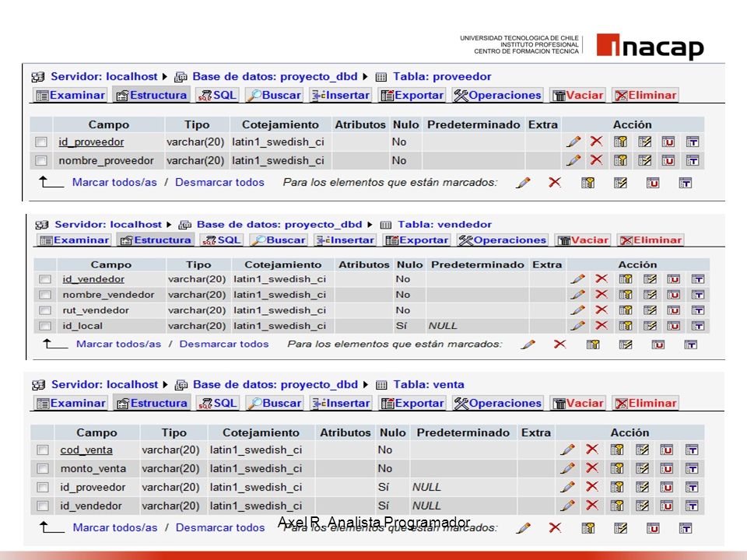The width and height of the screenshot is (747, 560).
Task: Edit id_vendedor field in vendedor table
Action: coord(577,279)
